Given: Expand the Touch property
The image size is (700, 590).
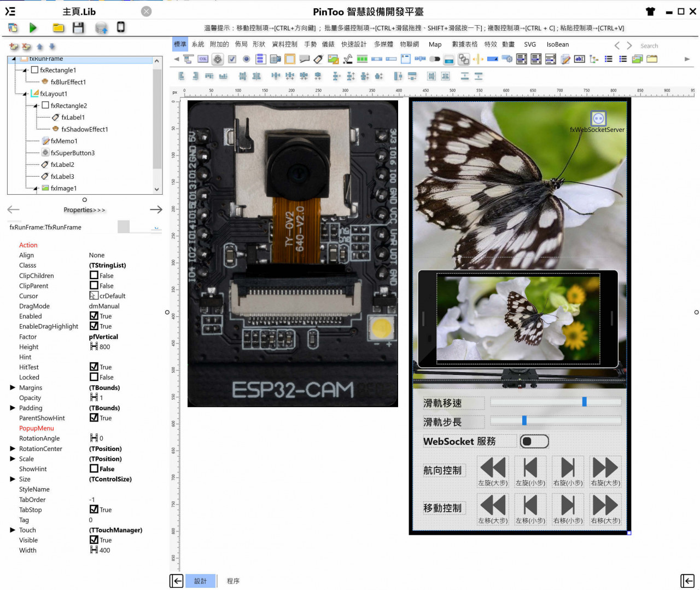Looking at the screenshot, I should pos(13,530).
